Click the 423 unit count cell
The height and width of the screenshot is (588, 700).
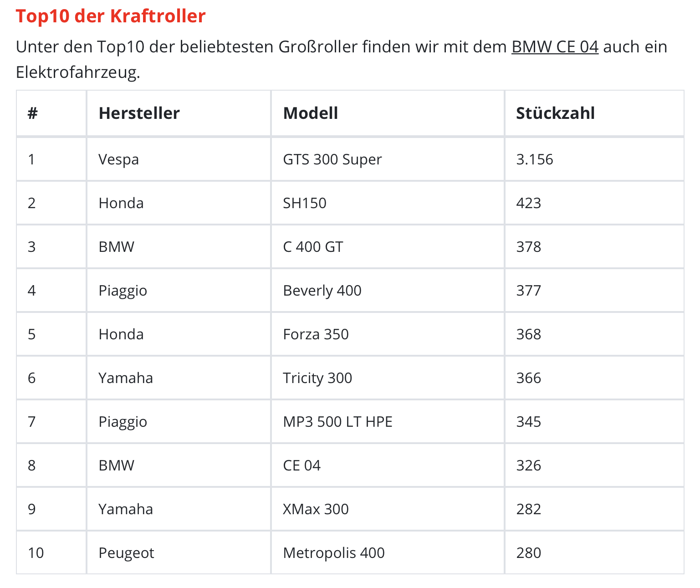pos(528,203)
